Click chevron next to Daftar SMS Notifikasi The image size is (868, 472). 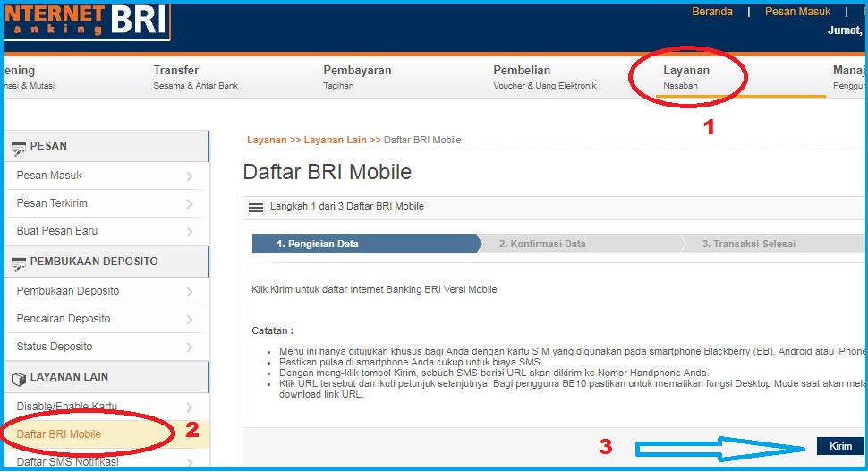click(x=190, y=462)
